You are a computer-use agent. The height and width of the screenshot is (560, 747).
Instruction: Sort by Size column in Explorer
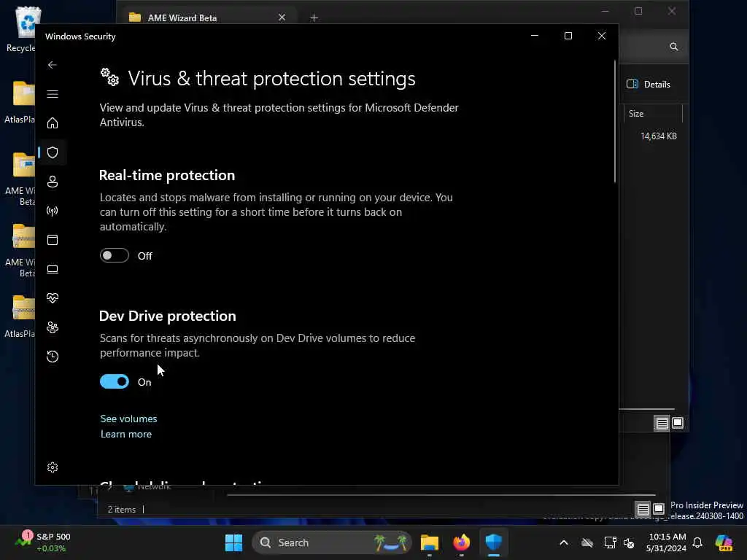pyautogui.click(x=653, y=114)
